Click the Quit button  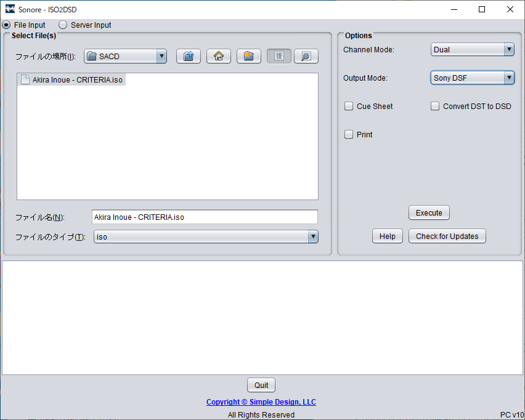click(x=261, y=385)
